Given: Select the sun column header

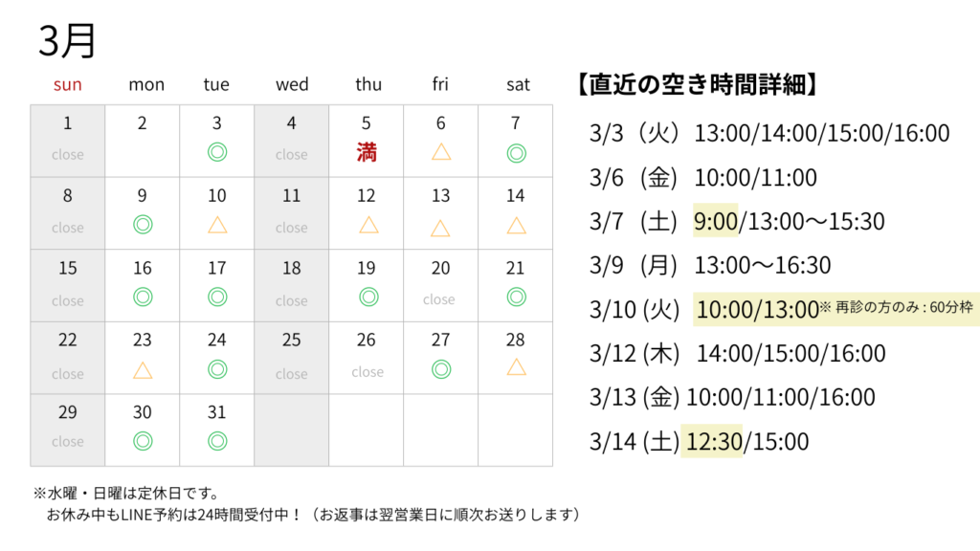Looking at the screenshot, I should coord(68,84).
